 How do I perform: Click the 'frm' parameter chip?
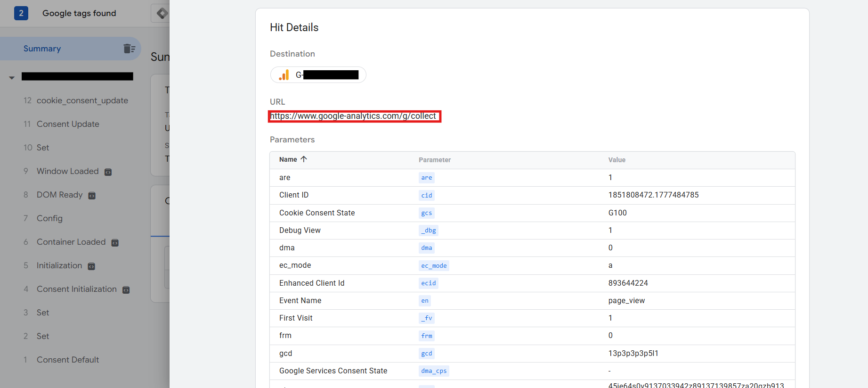coord(427,336)
